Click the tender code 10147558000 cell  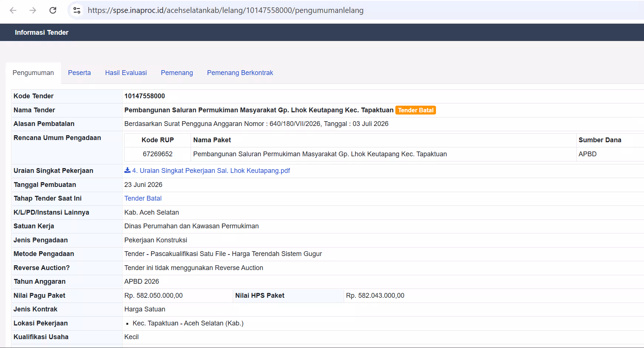point(383,96)
